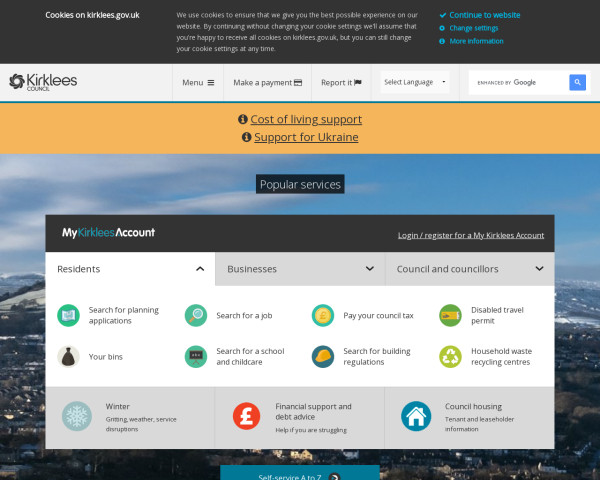600x480 pixels.
Task: Open Search for a job link
Action: pos(244,315)
